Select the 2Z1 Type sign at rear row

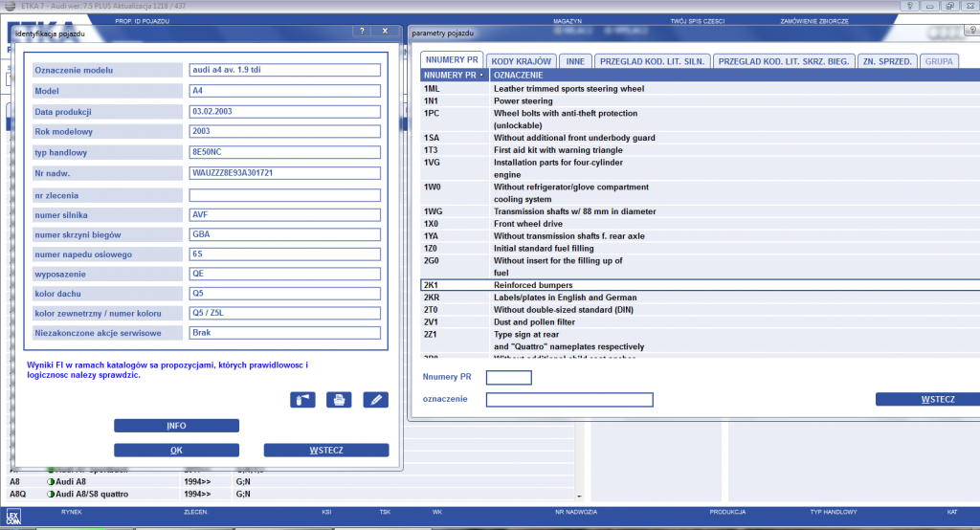click(x=700, y=341)
